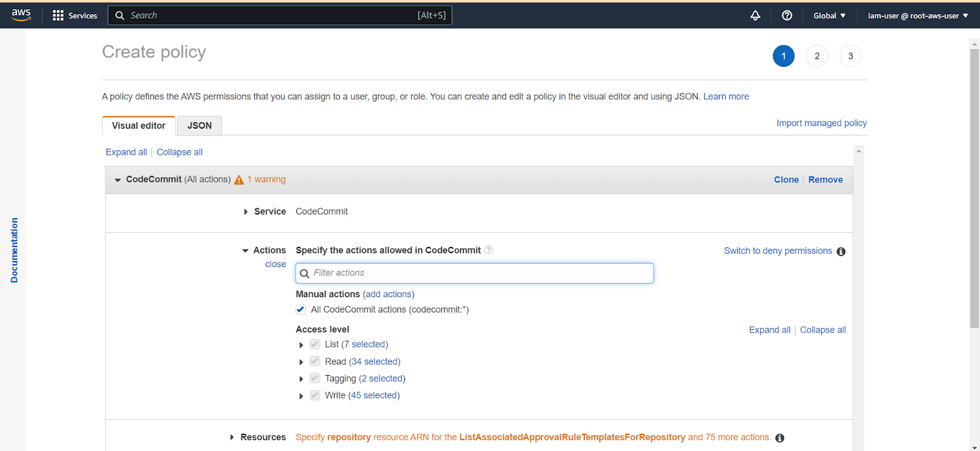The width and height of the screenshot is (980, 451).
Task: Toggle the Write access level checkbox
Action: [315, 395]
